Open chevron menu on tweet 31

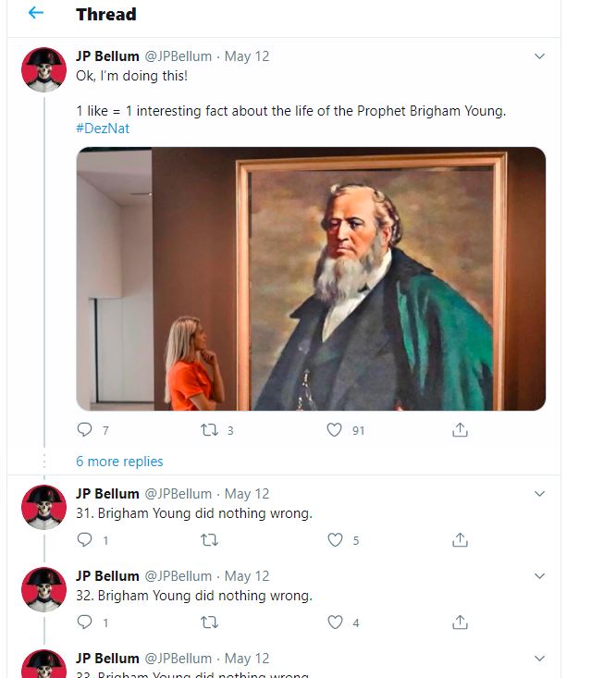tap(540, 494)
